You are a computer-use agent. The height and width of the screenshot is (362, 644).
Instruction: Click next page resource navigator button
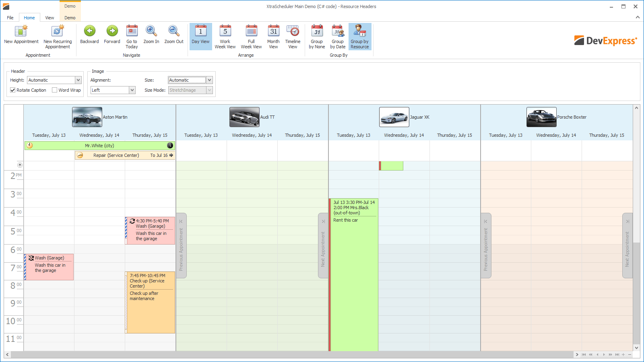(610, 355)
